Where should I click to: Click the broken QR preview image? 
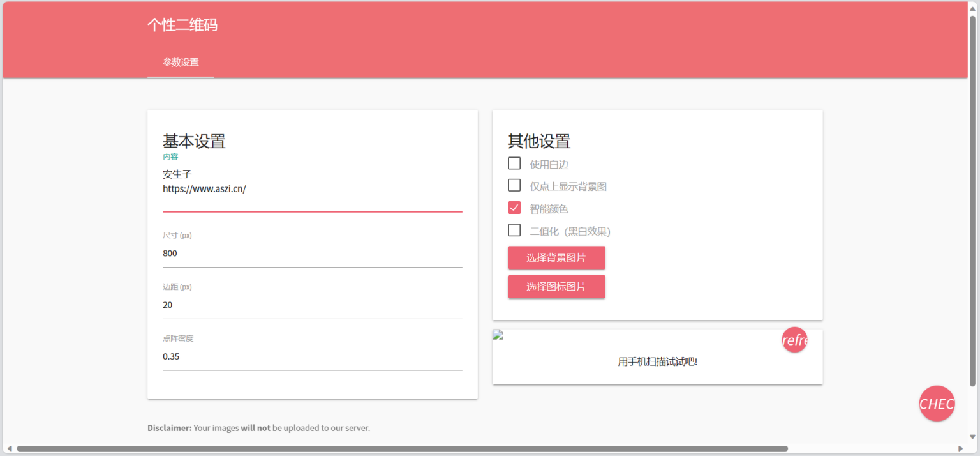click(x=496, y=333)
